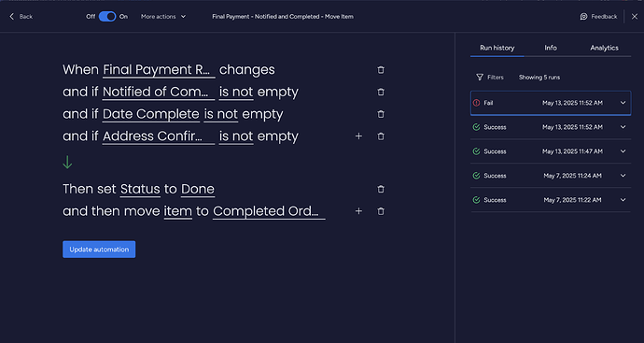Choose 'Completed Ord...' destination group
The width and height of the screenshot is (644, 343).
(269, 211)
